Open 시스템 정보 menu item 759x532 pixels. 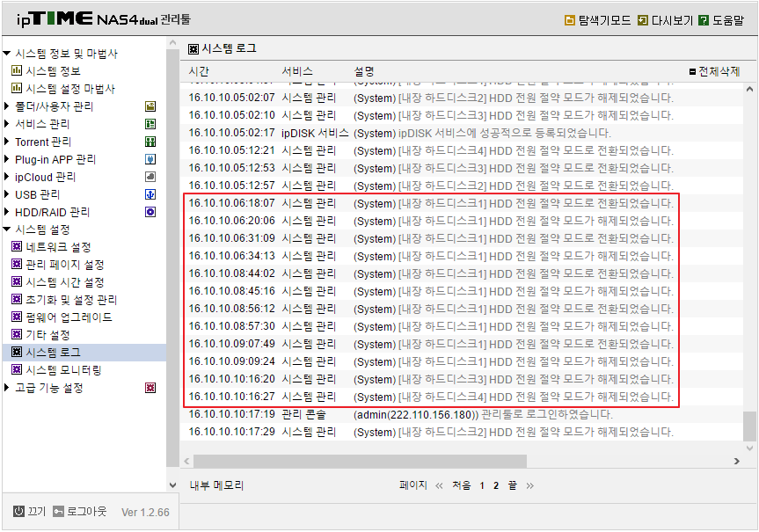[x=53, y=70]
